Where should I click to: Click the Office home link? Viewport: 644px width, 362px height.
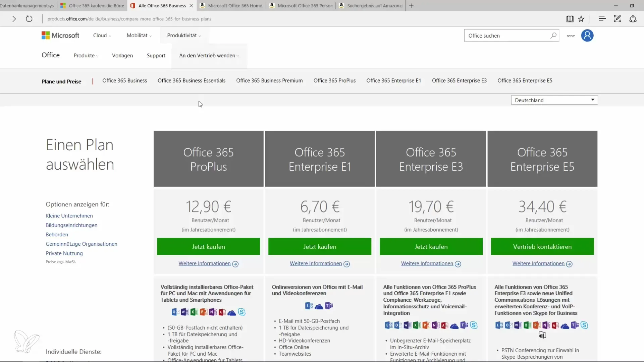(51, 55)
